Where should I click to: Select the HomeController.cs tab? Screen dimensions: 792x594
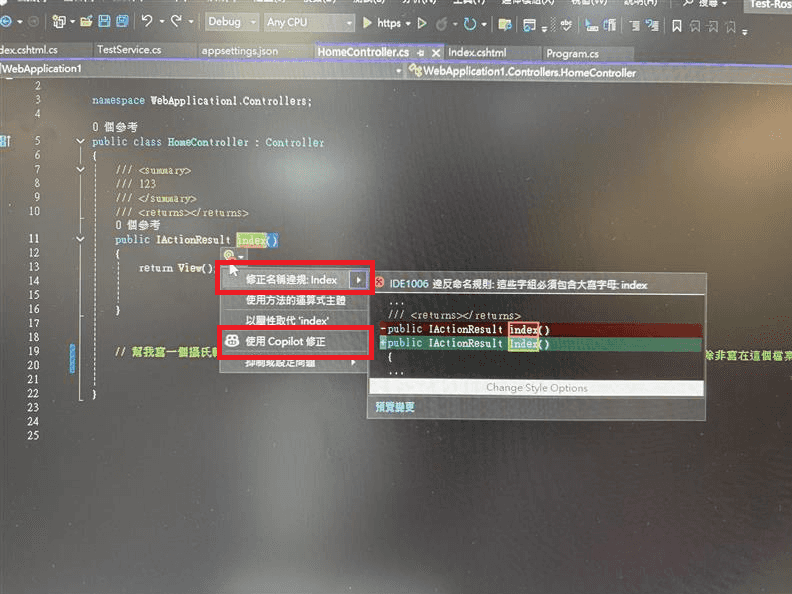coord(363,52)
